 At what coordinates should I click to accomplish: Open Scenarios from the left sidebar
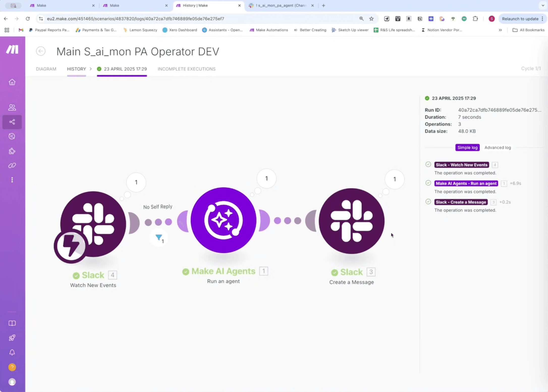tap(12, 122)
